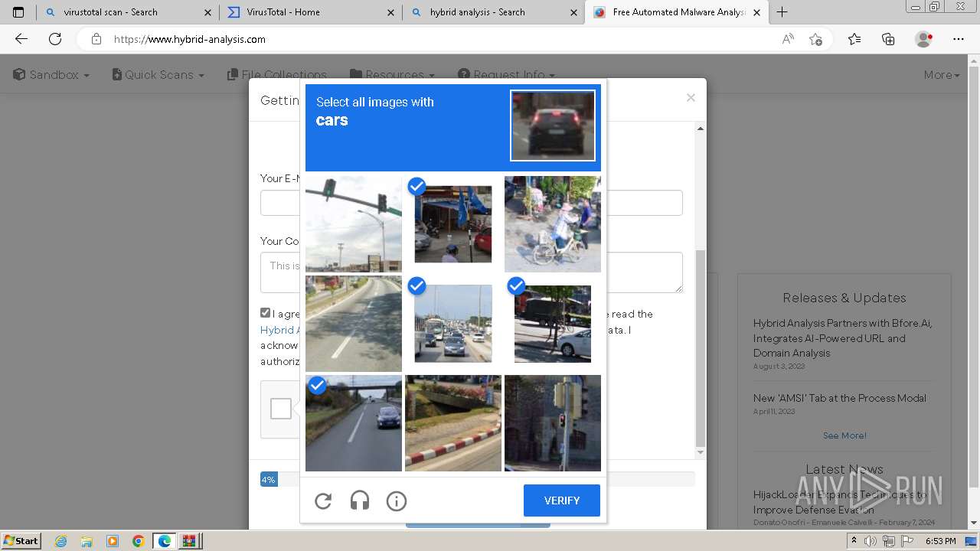Screen dimensions: 980x551
Task: Click the address bar URL
Action: [190, 39]
